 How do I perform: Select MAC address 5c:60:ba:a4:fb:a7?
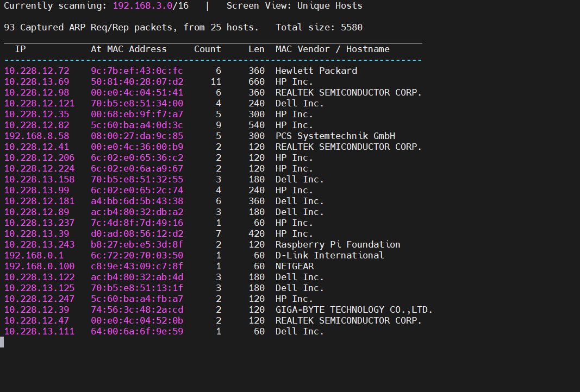(137, 299)
